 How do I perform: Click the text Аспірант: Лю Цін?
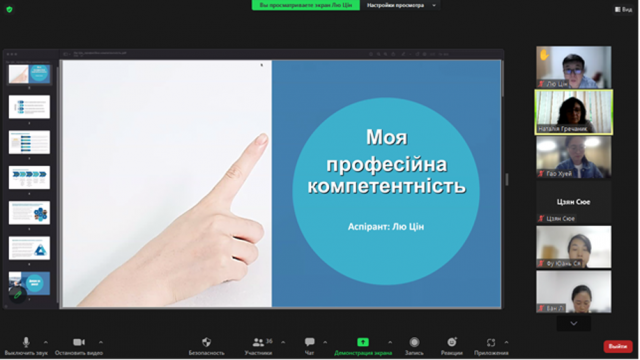pos(386,227)
